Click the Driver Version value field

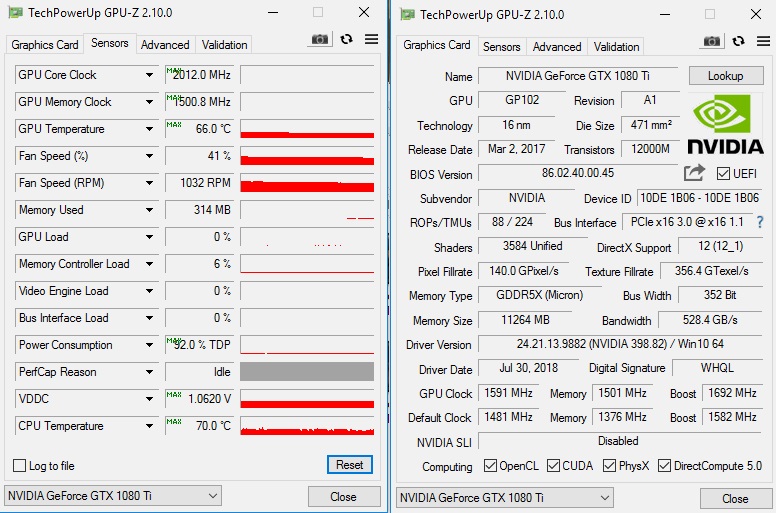(x=620, y=344)
